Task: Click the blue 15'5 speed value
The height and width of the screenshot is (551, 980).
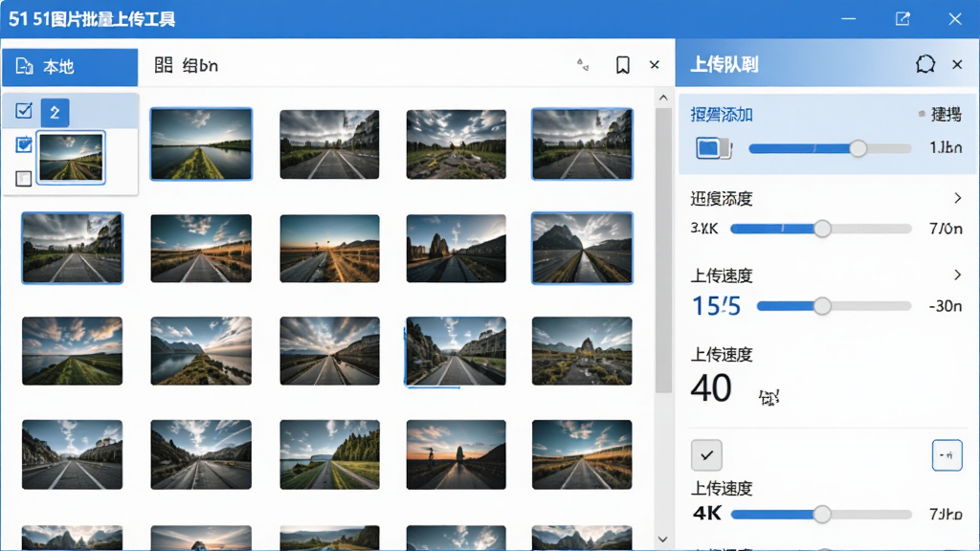Action: pyautogui.click(x=716, y=306)
